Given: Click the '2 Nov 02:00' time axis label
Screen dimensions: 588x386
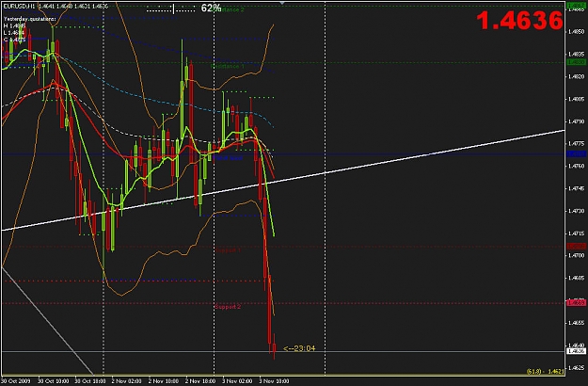Looking at the screenshot, I should pyautogui.click(x=127, y=381).
